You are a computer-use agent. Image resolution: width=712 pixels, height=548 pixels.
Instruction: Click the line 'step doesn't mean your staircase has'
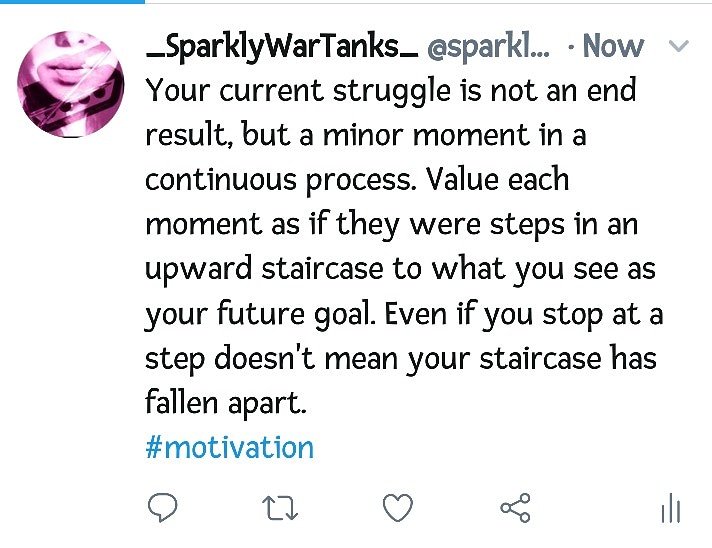tap(401, 359)
